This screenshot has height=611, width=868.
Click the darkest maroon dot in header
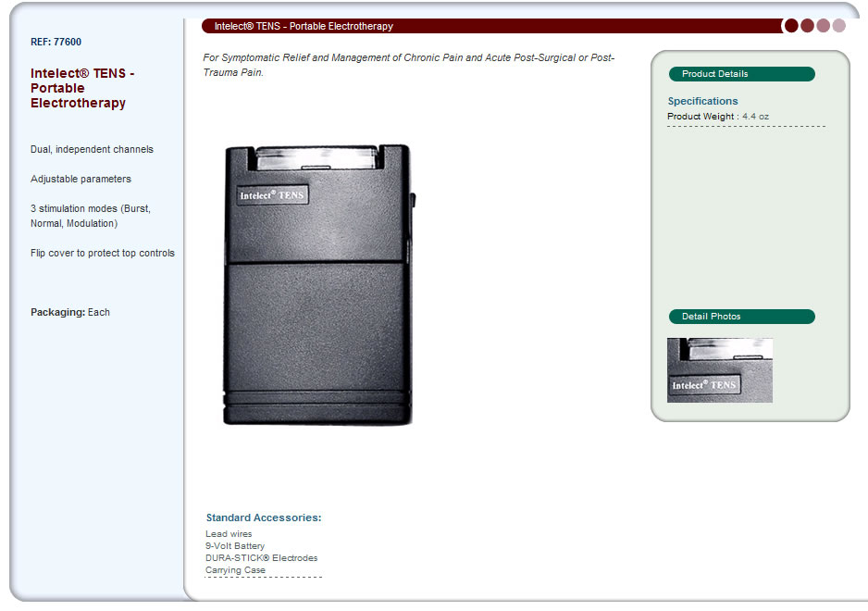[791, 26]
